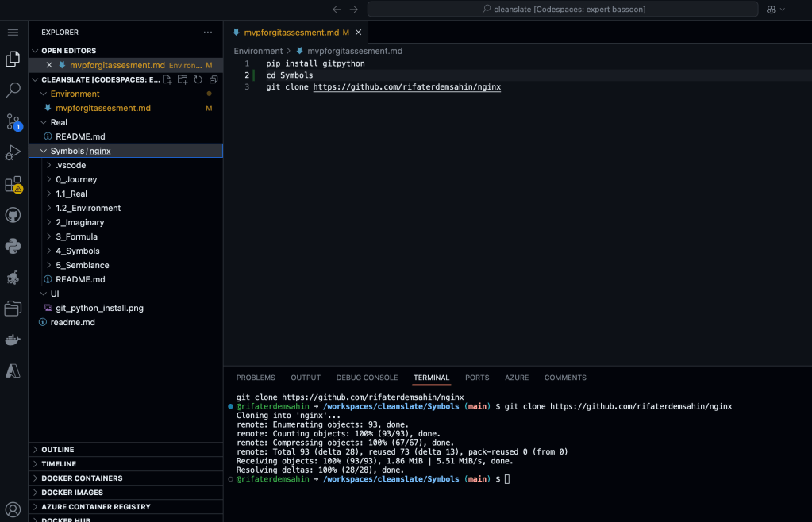
Task: Open the hamburger application menu
Action: tap(13, 33)
